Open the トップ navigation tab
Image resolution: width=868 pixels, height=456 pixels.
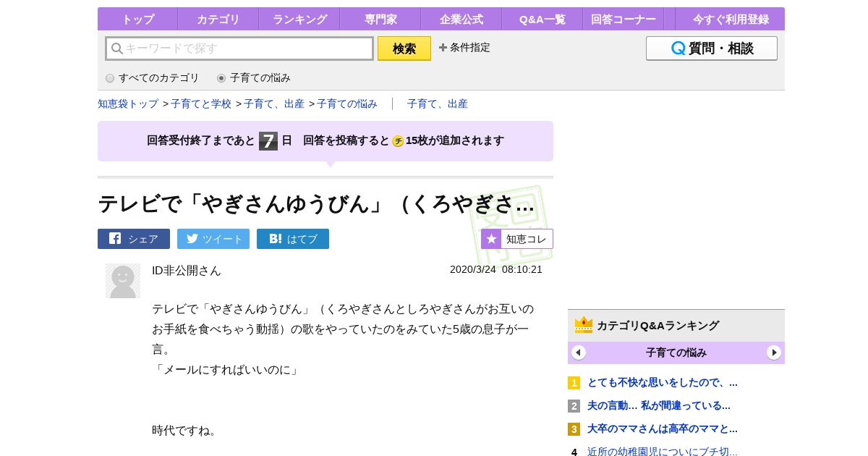click(x=137, y=20)
